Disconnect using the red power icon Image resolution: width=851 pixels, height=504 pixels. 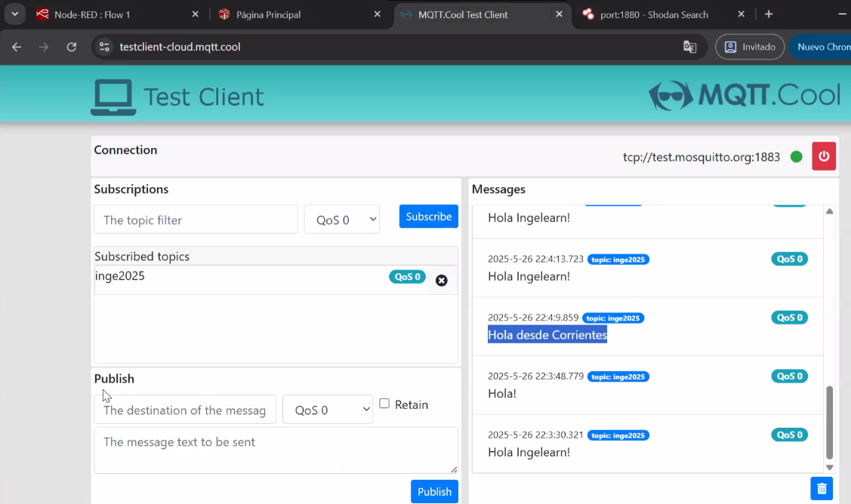click(823, 155)
